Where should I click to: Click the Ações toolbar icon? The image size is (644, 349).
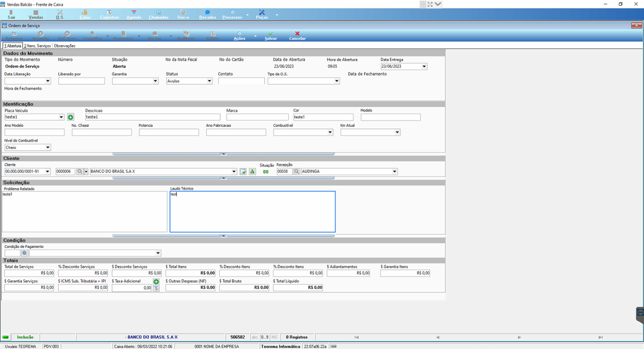point(239,36)
